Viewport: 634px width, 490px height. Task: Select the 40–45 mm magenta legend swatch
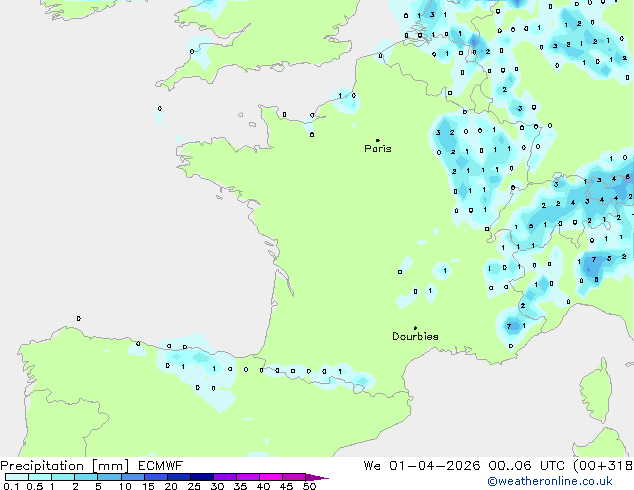click(x=271, y=477)
